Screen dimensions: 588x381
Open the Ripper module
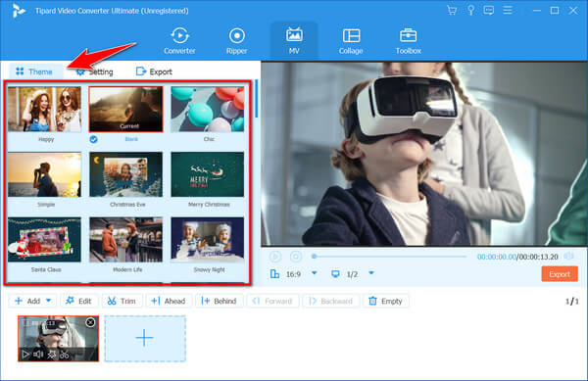tap(236, 41)
